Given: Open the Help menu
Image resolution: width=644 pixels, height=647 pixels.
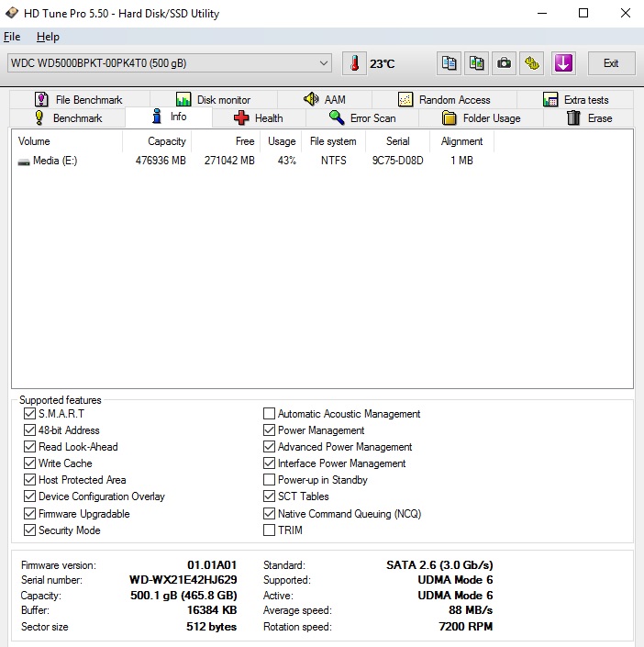Looking at the screenshot, I should click(x=48, y=37).
